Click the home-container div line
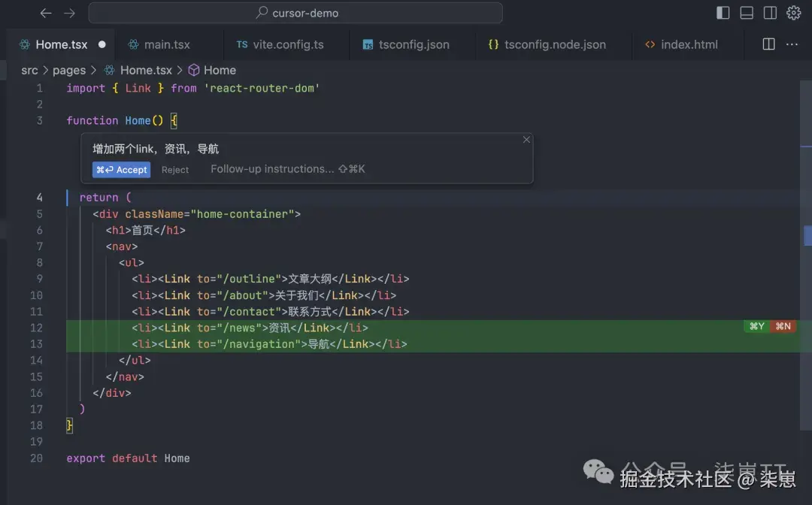 click(x=196, y=214)
